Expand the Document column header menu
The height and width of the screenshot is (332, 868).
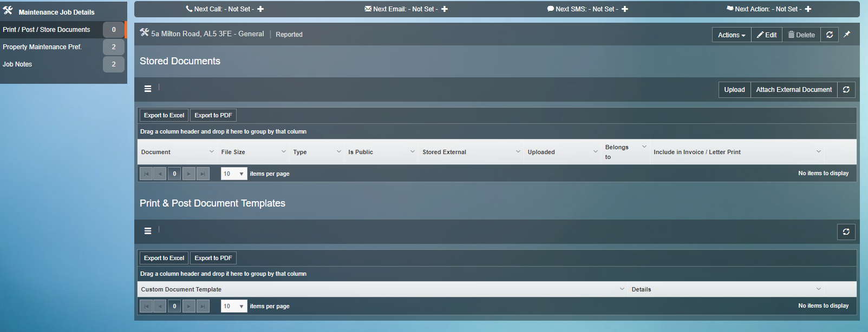click(x=212, y=152)
